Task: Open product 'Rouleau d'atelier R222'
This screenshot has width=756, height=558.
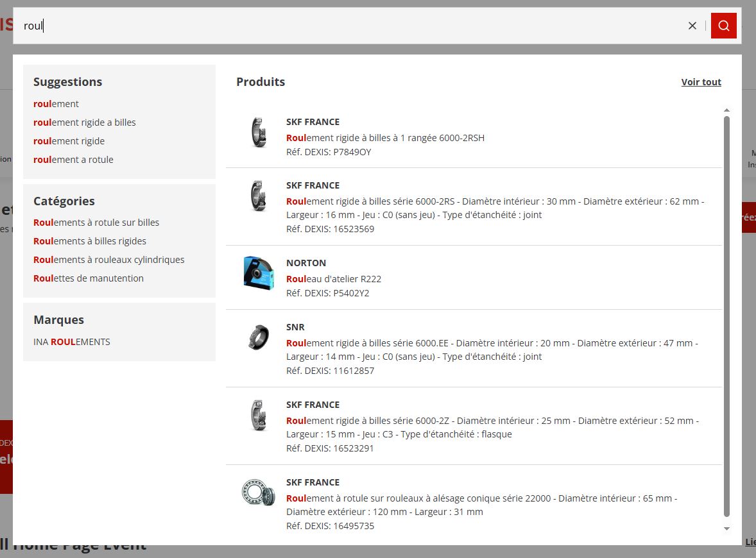Action: pos(334,279)
